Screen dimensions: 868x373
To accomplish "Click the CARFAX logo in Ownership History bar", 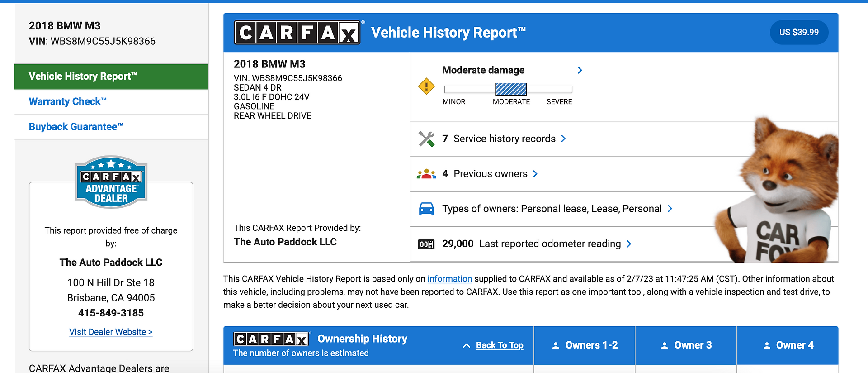I will coord(271,339).
